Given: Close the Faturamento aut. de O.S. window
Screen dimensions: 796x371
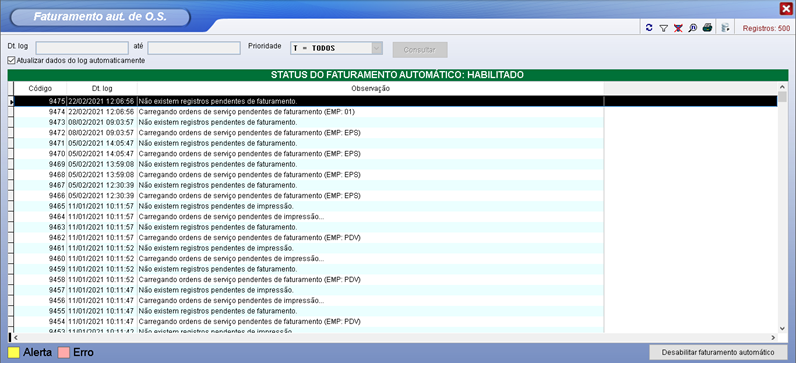Looking at the screenshot, I should 786,9.
